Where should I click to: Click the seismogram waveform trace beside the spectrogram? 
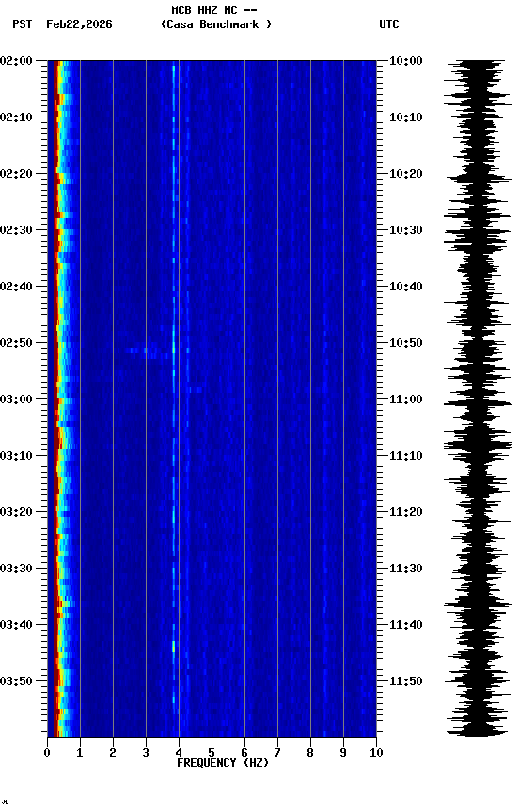click(x=478, y=398)
